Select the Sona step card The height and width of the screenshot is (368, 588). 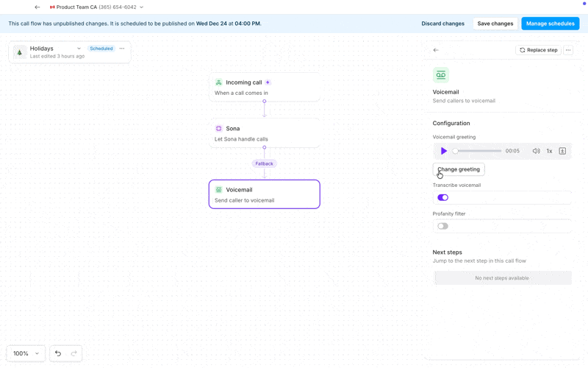pos(265,133)
